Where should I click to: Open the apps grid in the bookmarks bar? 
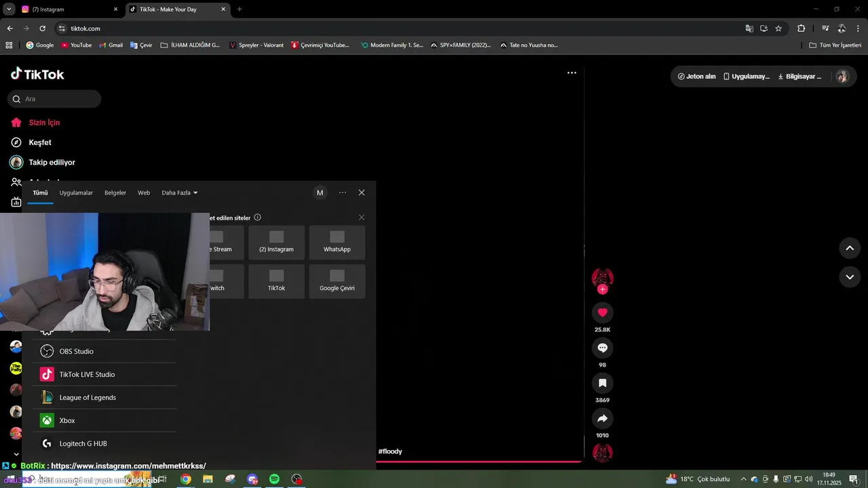tap(9, 45)
